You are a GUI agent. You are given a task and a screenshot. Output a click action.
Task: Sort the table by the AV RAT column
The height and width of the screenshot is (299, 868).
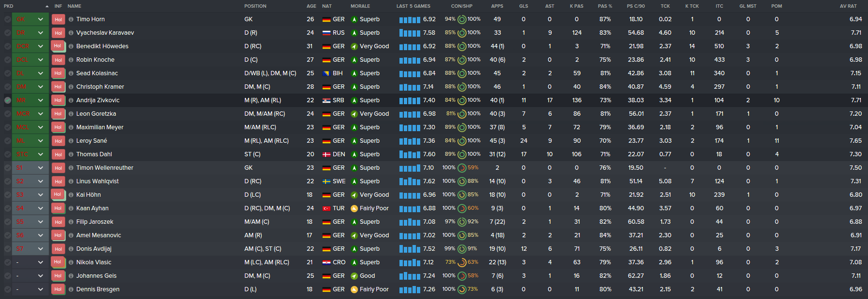(848, 6)
